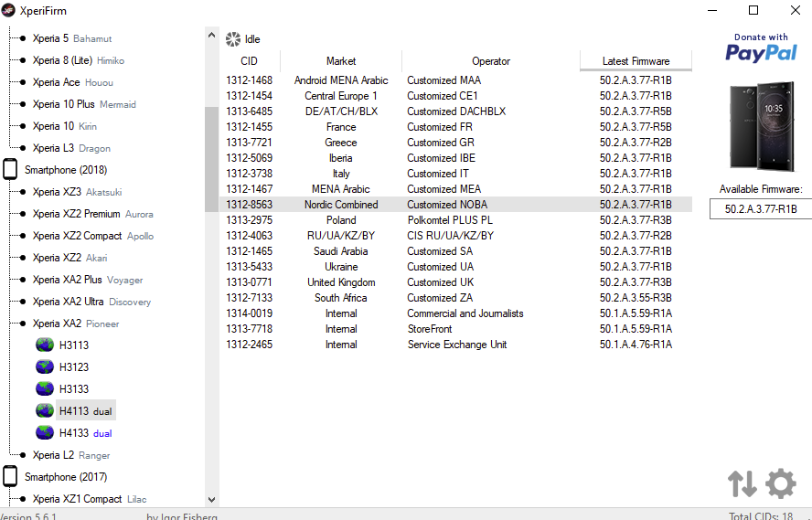Sort by the CID column header
Image resolution: width=812 pixels, height=520 pixels.
(249, 61)
